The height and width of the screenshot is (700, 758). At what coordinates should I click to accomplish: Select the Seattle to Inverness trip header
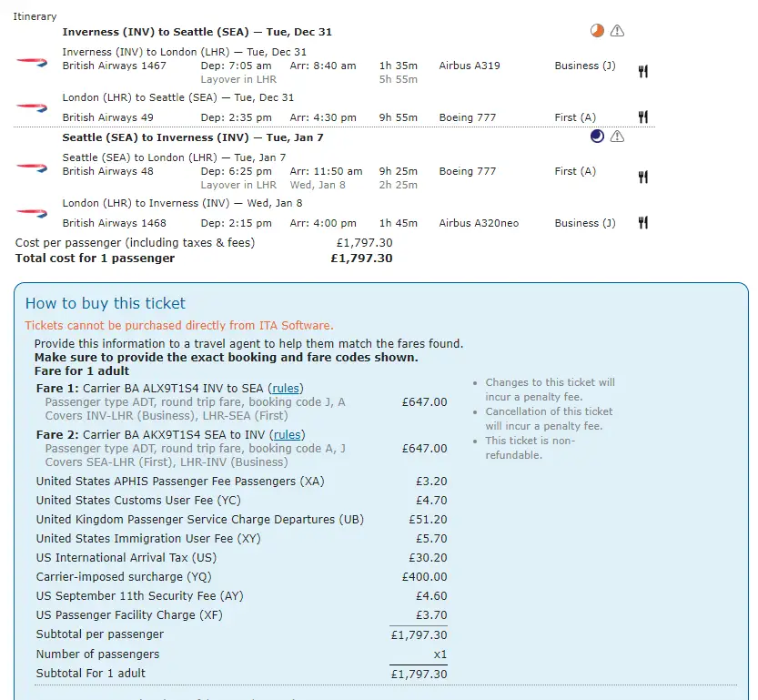click(x=192, y=138)
